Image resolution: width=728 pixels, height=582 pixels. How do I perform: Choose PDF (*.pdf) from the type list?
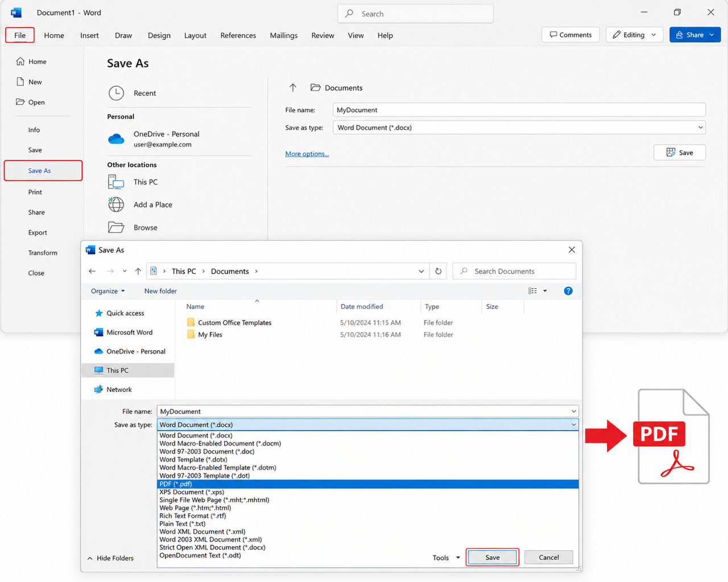click(x=367, y=484)
